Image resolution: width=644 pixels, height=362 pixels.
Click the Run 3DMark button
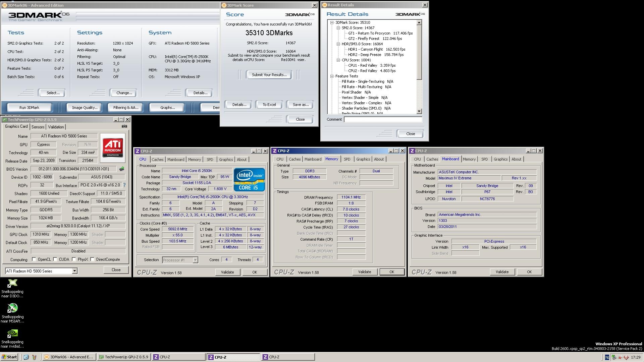pos(29,108)
